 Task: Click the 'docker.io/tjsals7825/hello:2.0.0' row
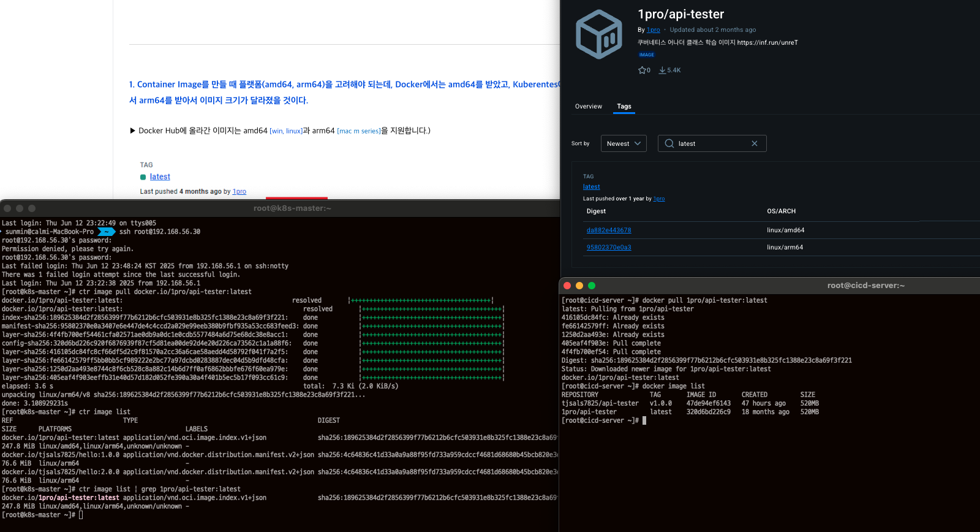point(280,472)
